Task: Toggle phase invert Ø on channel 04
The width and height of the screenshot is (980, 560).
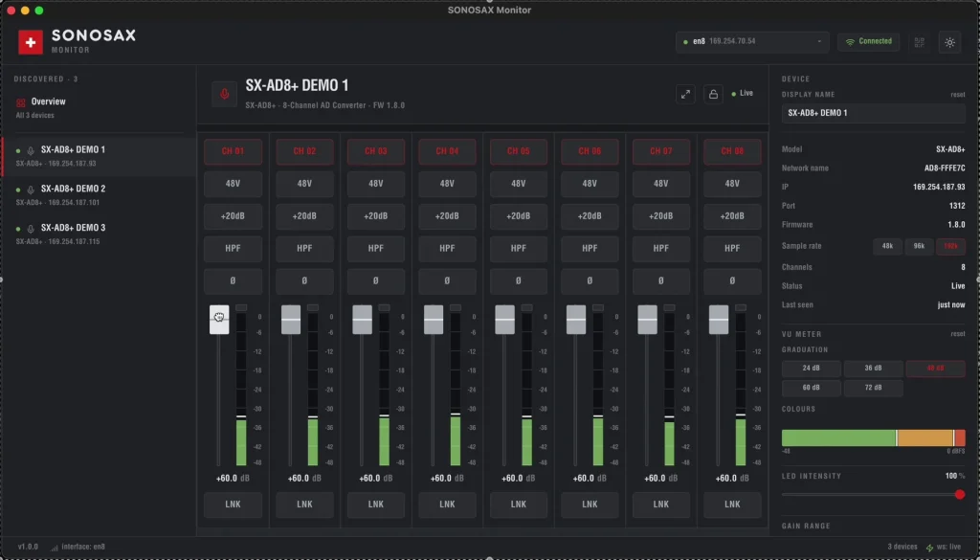Action: 447,281
